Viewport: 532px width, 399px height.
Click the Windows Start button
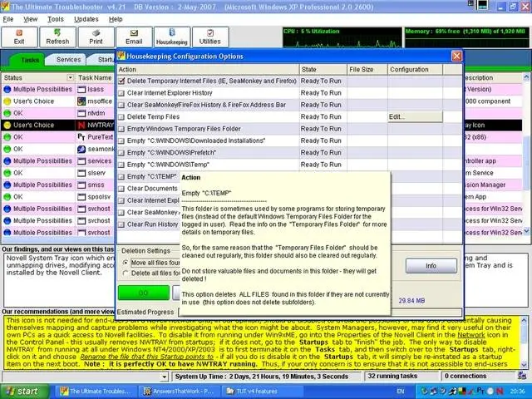[x=22, y=392]
